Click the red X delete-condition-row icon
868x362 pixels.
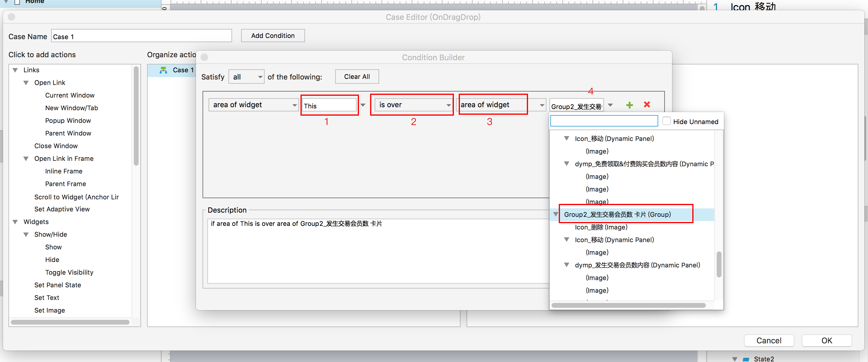pos(646,105)
